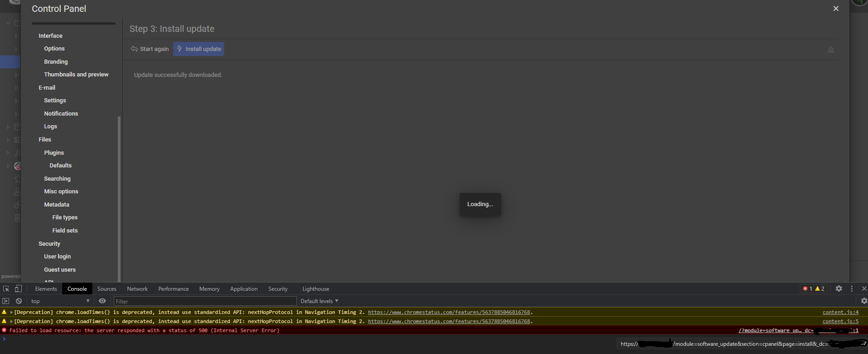
Task: Activate the inspect element picker icon
Action: [6, 289]
